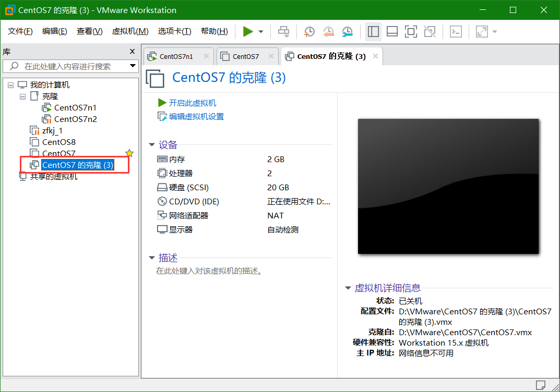560x392 pixels.
Task: Close the CentOS7n1 tab
Action: pyautogui.click(x=207, y=56)
